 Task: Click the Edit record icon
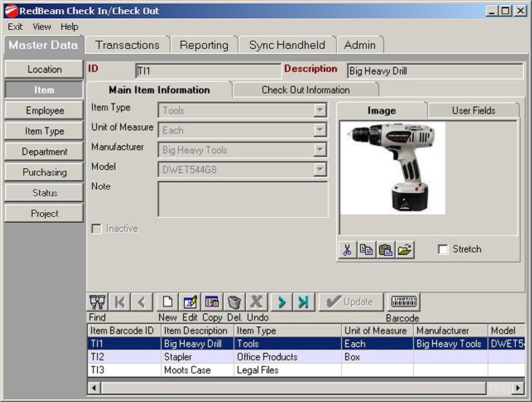pos(190,302)
